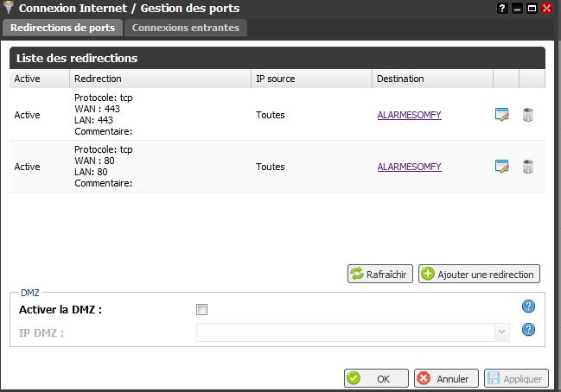Viewport: 561px width, 392px height.
Task: Expand the IP DMZ dropdown
Action: (x=500, y=332)
